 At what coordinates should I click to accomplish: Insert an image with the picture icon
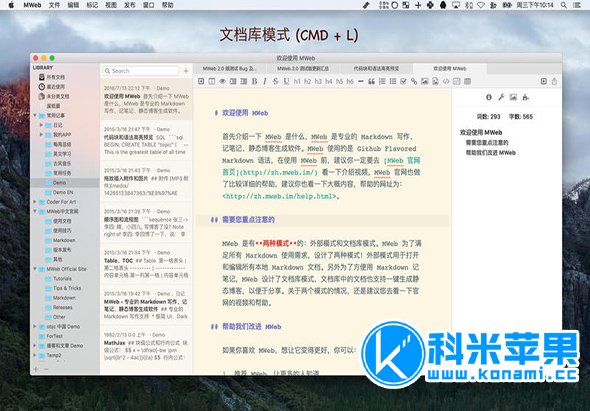425,81
